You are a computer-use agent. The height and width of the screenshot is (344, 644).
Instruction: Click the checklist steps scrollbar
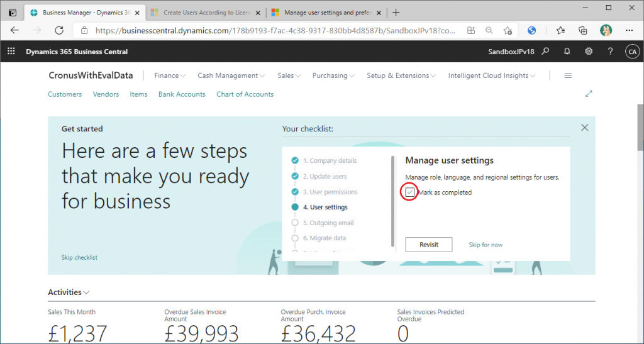point(392,201)
